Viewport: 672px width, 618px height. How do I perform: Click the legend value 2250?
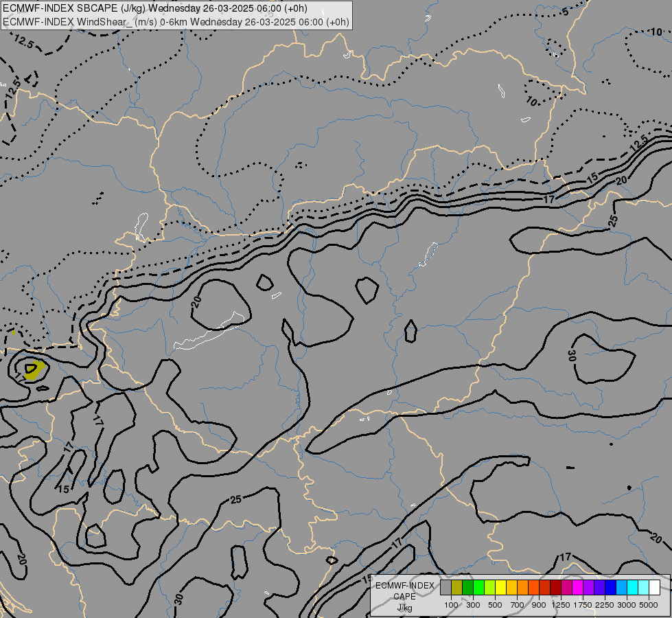(x=605, y=605)
